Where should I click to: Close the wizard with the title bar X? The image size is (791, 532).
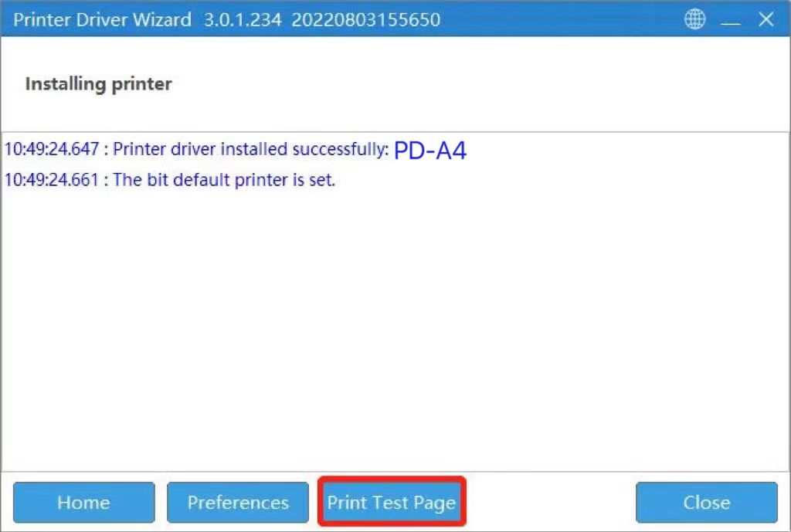click(x=766, y=19)
